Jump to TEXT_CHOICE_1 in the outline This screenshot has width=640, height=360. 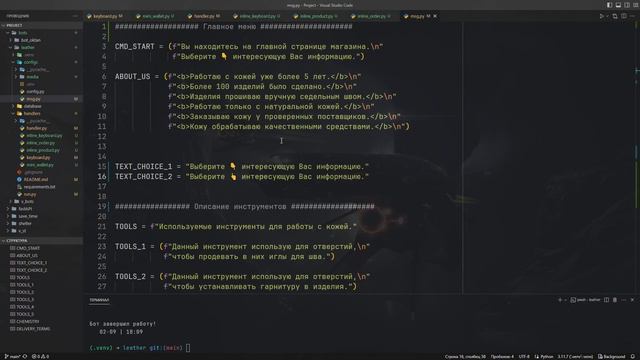coord(41,263)
